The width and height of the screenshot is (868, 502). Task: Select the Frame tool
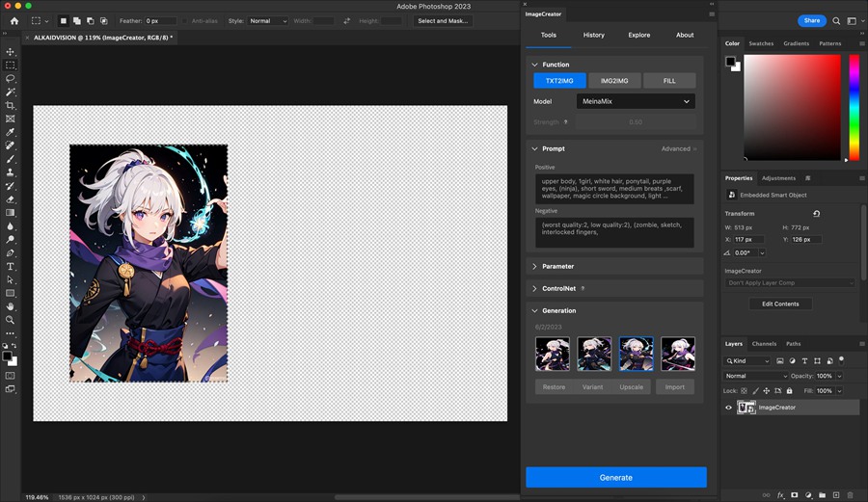[x=10, y=119]
